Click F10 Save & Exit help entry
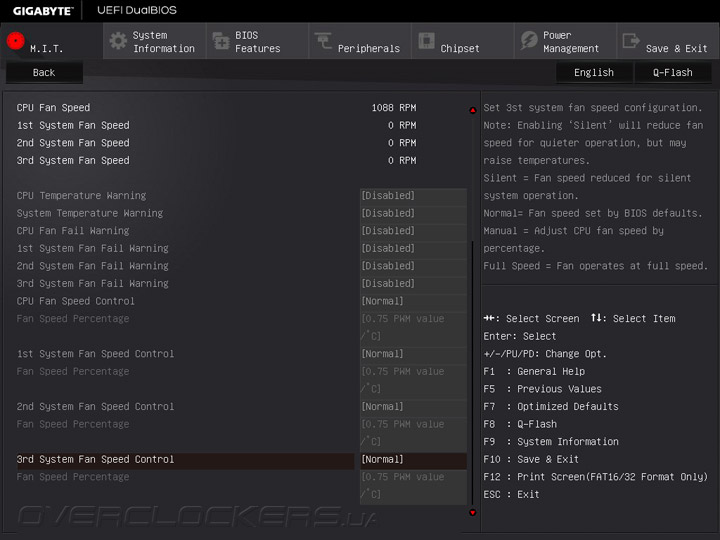Screen dimensions: 720x540 coord(531,459)
